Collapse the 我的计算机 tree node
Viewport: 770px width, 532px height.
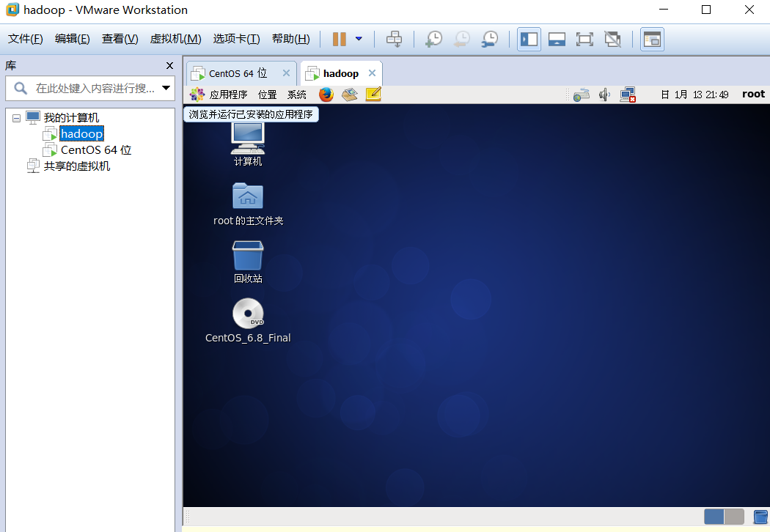[16, 118]
